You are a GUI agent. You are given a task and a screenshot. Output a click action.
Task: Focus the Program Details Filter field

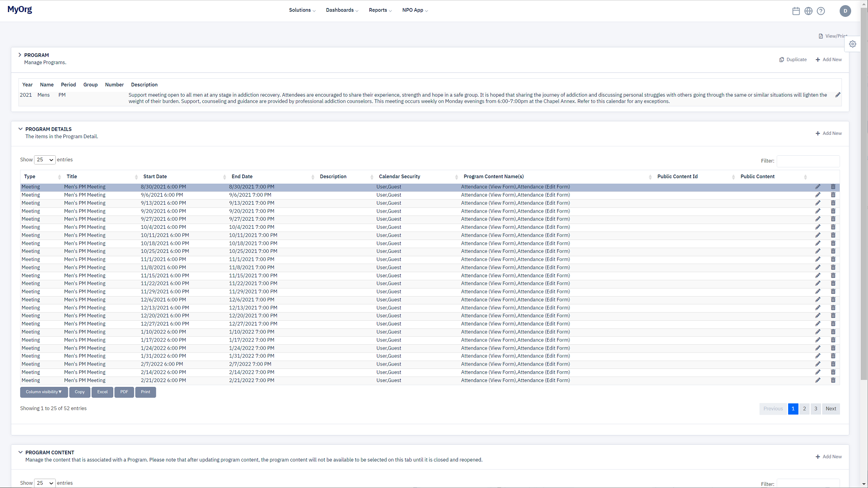tap(808, 161)
